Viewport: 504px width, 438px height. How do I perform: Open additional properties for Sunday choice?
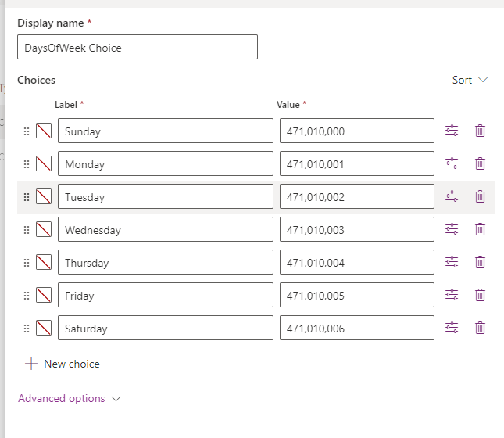point(452,131)
